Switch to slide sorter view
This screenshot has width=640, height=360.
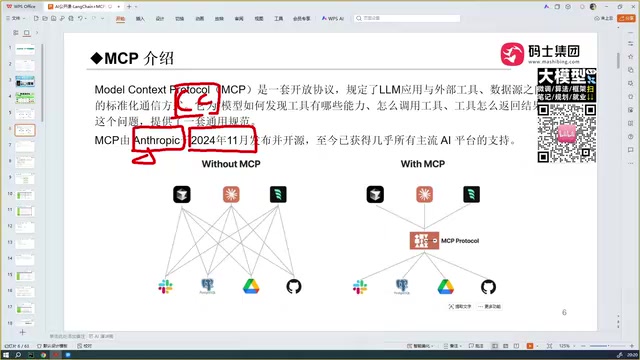click(x=505, y=346)
